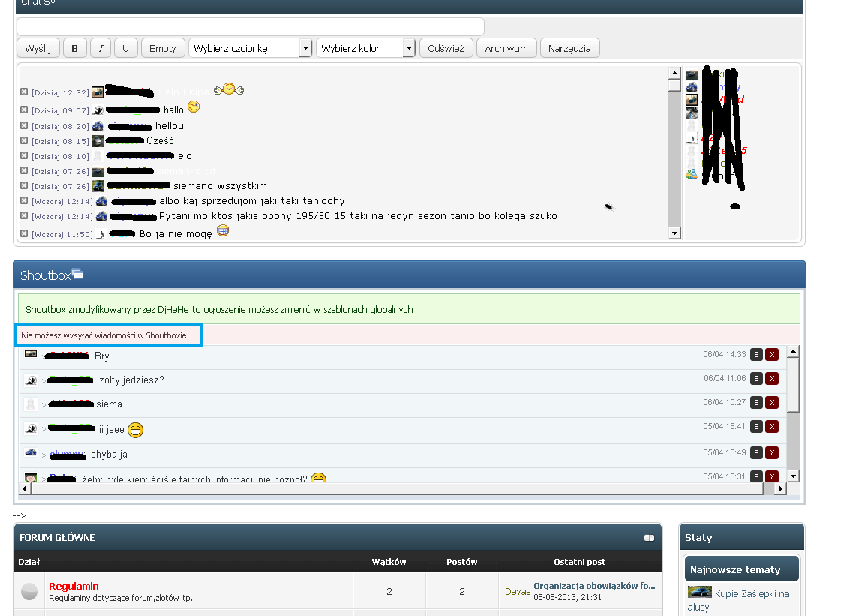Delete the 12:32 chat message
Screen dimensions: 853x616
click(24, 92)
